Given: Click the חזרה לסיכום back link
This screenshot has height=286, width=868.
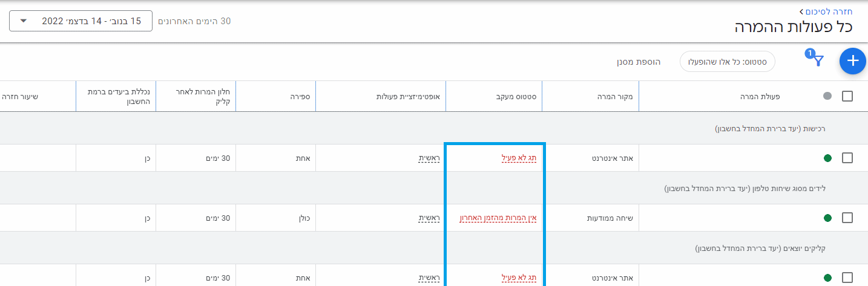Looking at the screenshot, I should point(829,11).
